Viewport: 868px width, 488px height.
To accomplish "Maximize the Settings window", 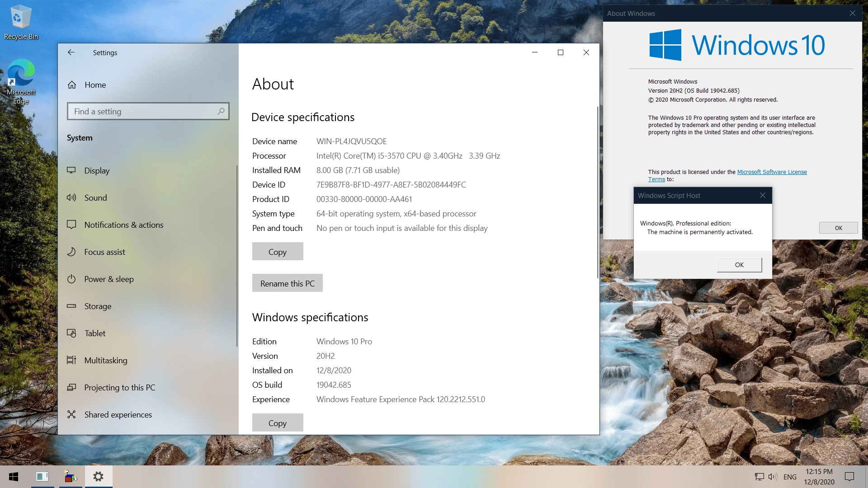I will pyautogui.click(x=561, y=52).
